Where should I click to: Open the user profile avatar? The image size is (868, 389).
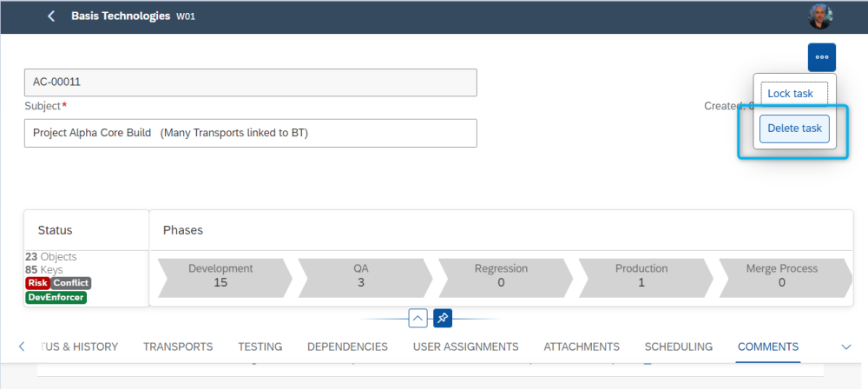point(820,16)
